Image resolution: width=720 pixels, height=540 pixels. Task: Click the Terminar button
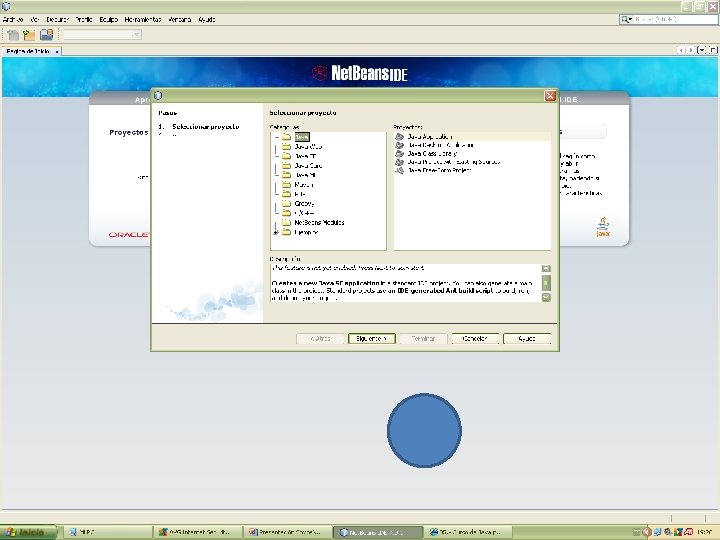(423, 338)
